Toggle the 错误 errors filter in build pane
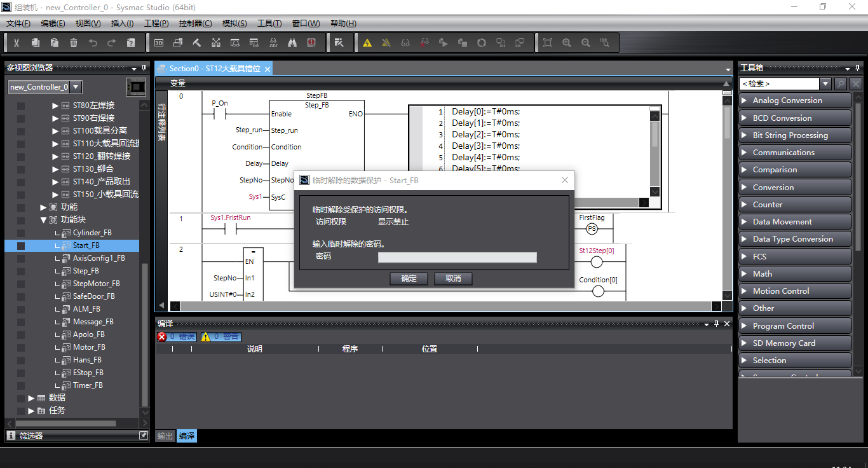The width and height of the screenshot is (868, 468). [177, 336]
